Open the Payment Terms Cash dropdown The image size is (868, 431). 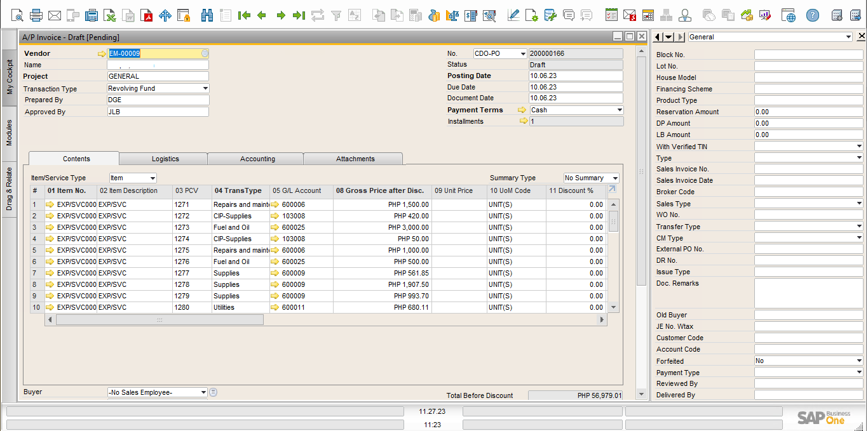tap(619, 110)
